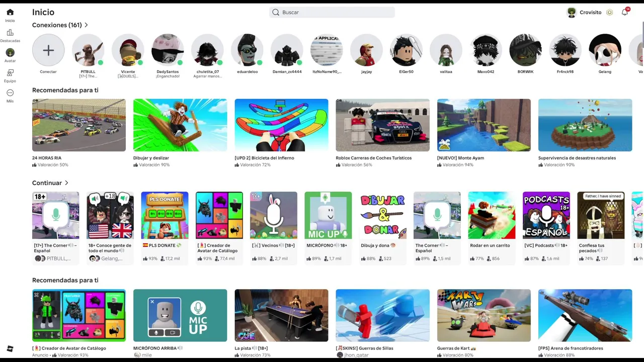The height and width of the screenshot is (362, 644).
Task: Open eduardeloo friend avatar
Action: point(247,50)
